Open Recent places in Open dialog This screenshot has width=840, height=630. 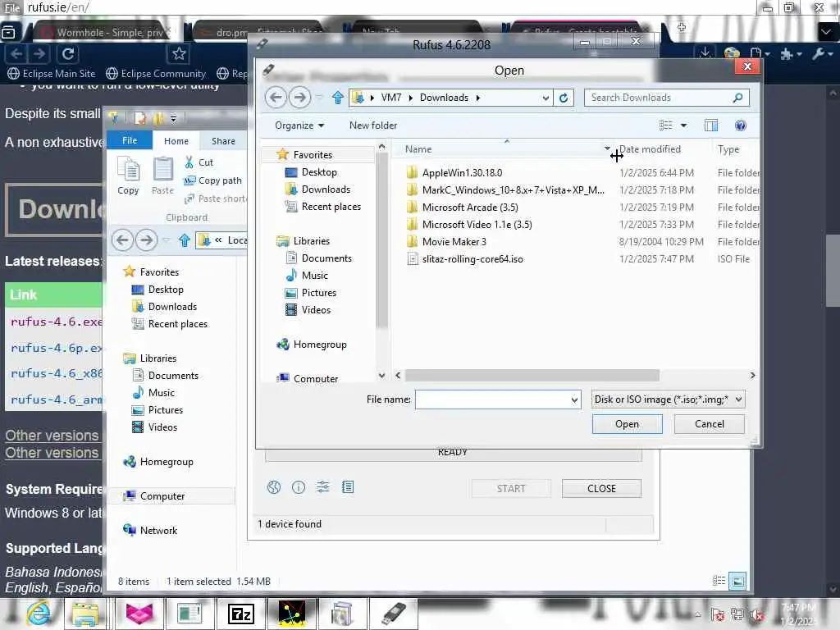pyautogui.click(x=331, y=206)
